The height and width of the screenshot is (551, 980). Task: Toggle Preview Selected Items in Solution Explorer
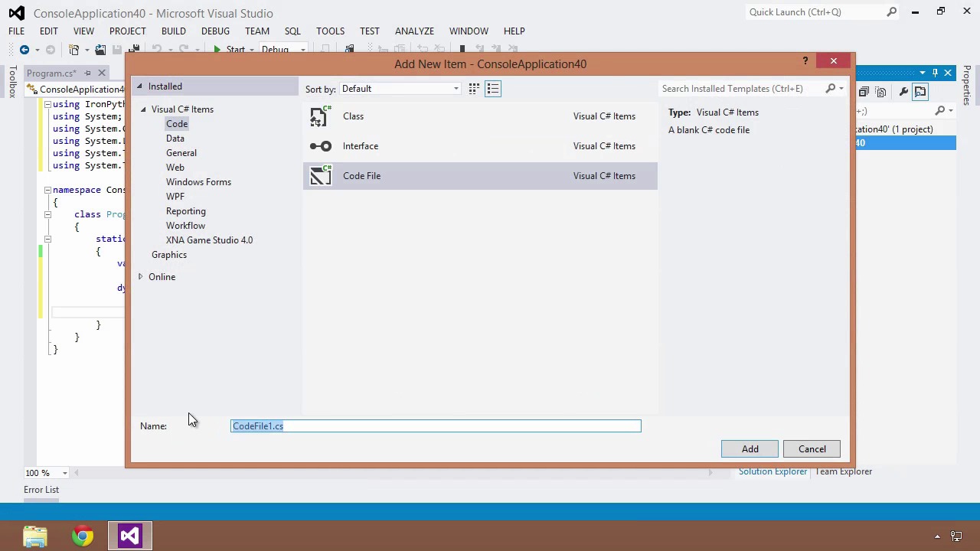point(920,92)
